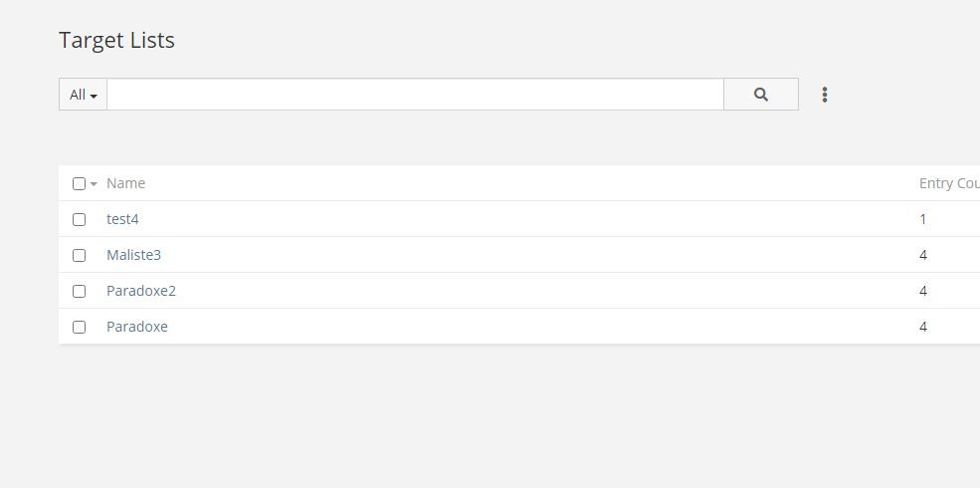Open caret menu beside select-all checkbox
The width and height of the screenshot is (980, 488).
[x=94, y=184]
